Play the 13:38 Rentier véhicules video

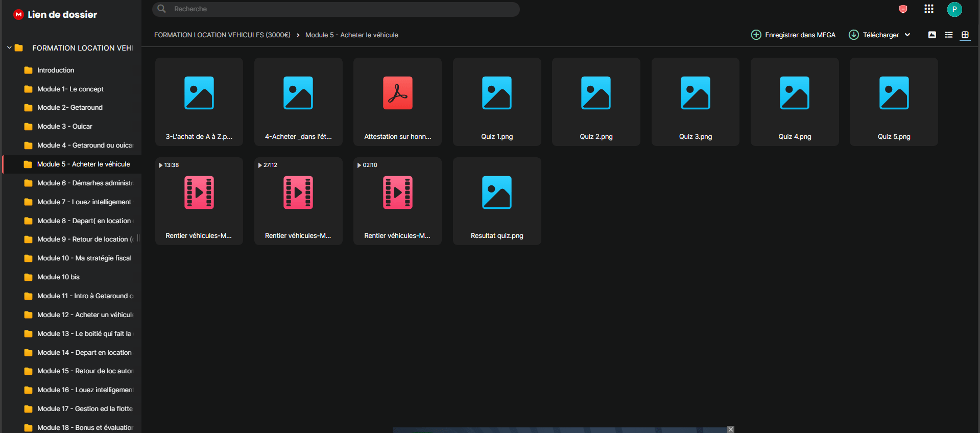pyautogui.click(x=199, y=201)
